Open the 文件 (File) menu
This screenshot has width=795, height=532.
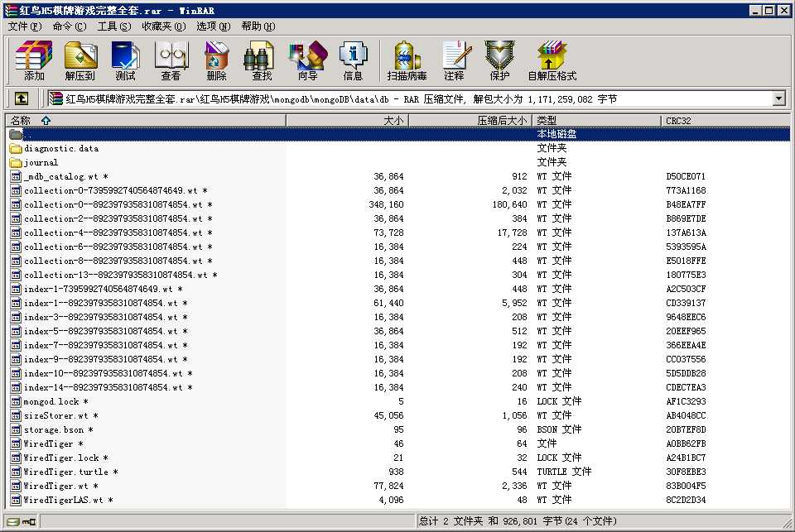23,26
